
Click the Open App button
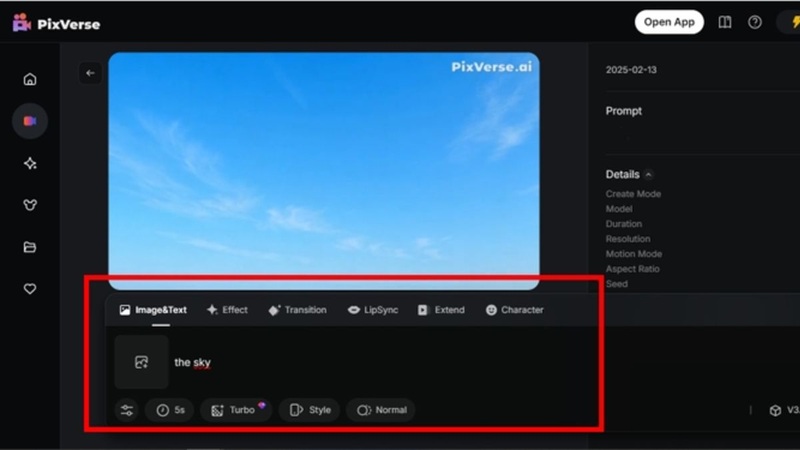[x=669, y=22]
